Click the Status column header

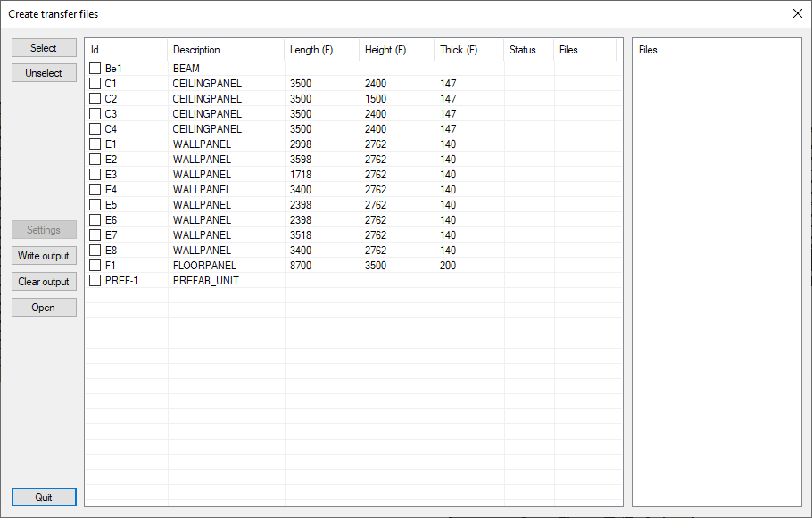coord(528,50)
